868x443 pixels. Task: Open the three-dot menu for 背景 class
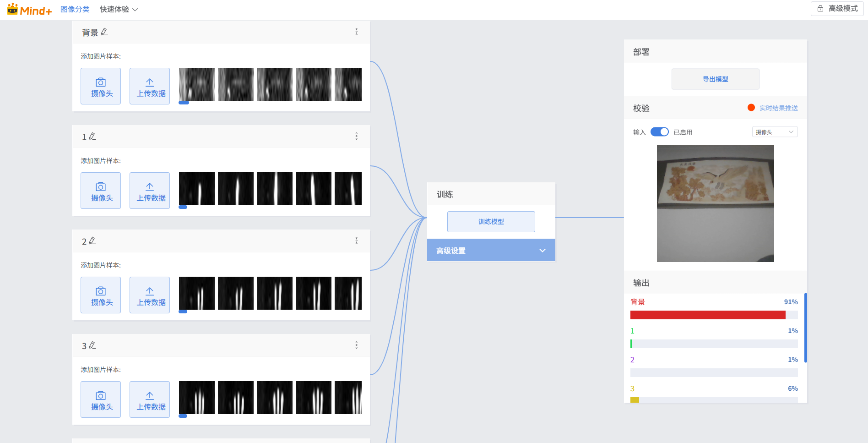coord(356,32)
